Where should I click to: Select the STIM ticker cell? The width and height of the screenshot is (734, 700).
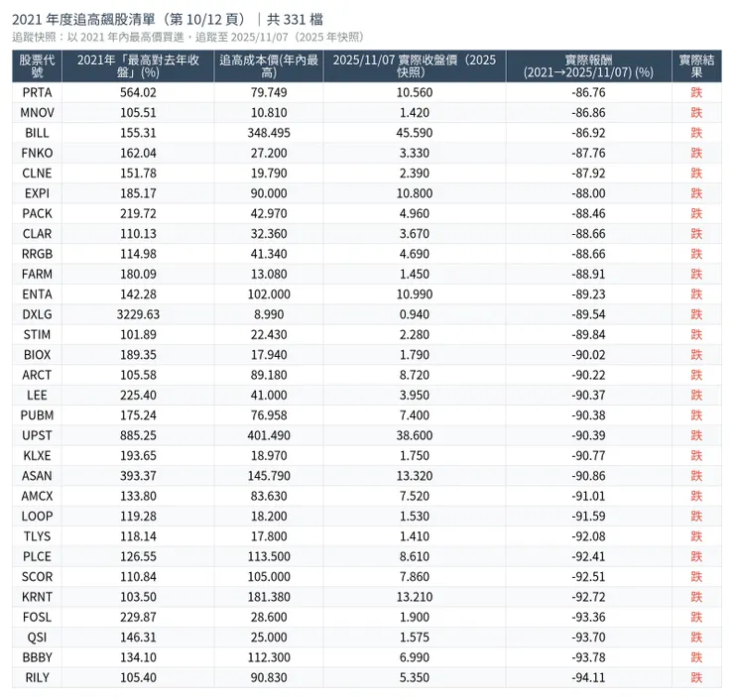pos(37,334)
